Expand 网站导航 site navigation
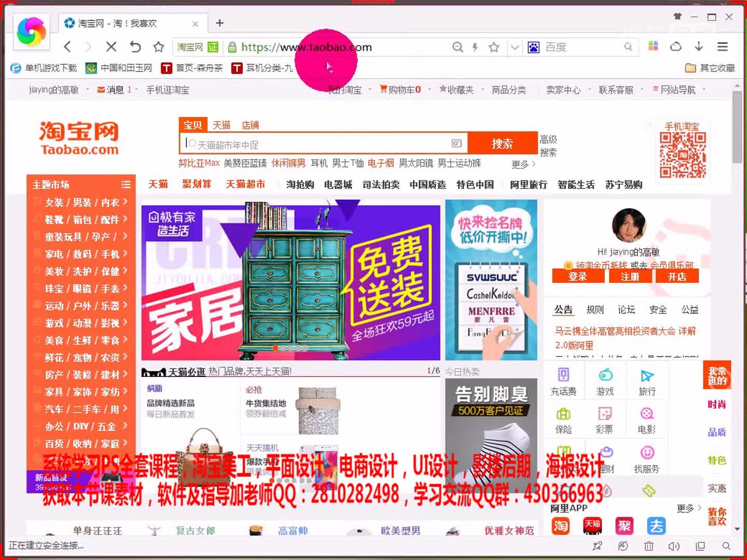Screen dimensions: 747x560 679,90
